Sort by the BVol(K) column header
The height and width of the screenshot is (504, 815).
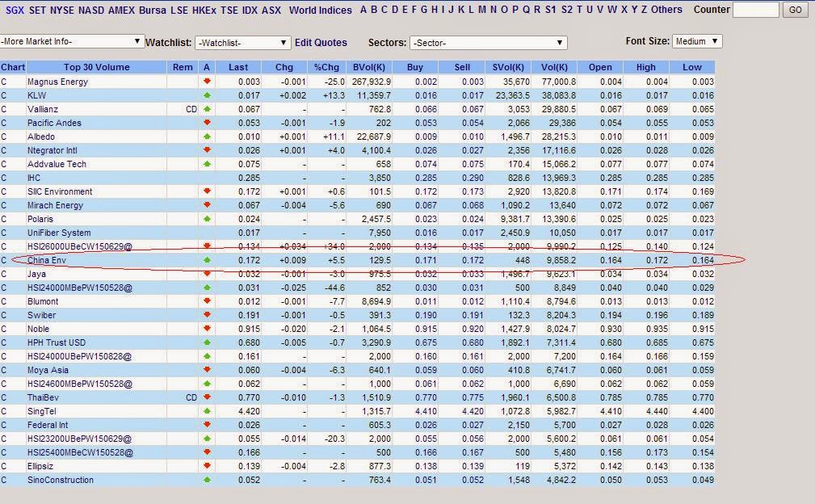[369, 67]
